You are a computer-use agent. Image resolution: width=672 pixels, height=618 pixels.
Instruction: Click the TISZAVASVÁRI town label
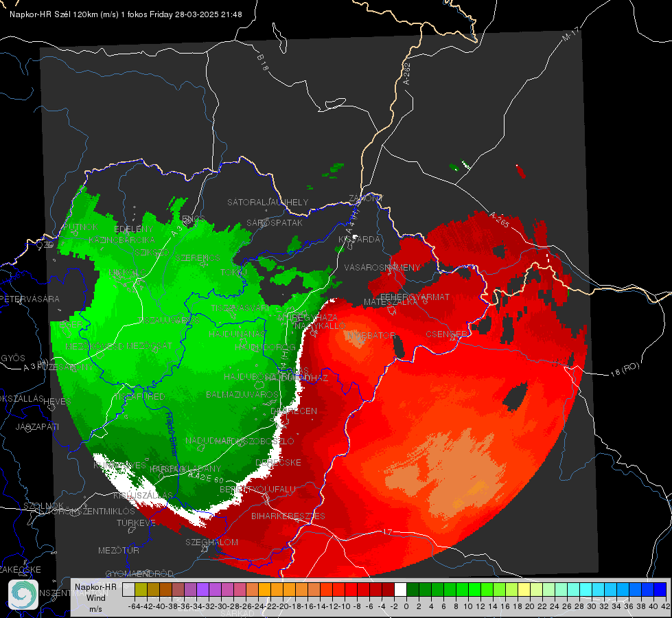point(240,308)
